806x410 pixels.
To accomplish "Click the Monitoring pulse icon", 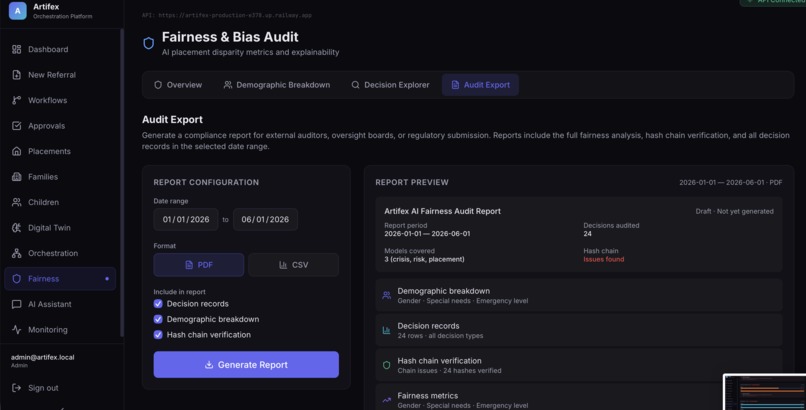I will tap(16, 330).
